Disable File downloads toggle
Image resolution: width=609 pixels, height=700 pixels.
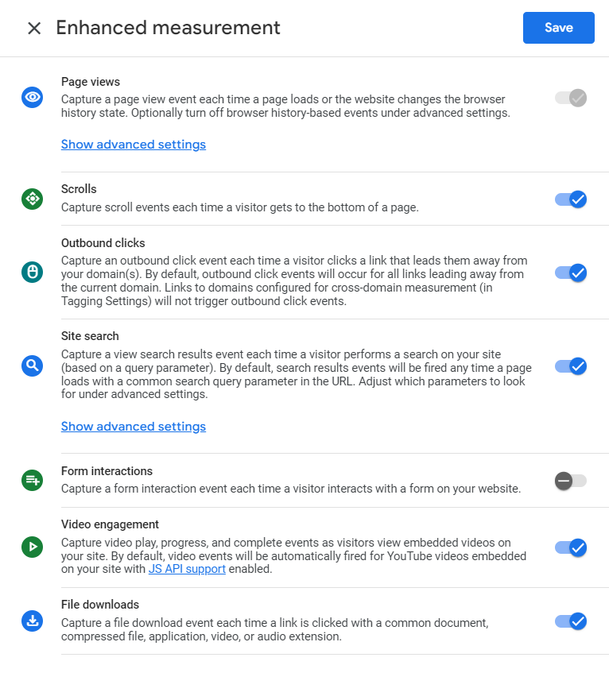571,621
